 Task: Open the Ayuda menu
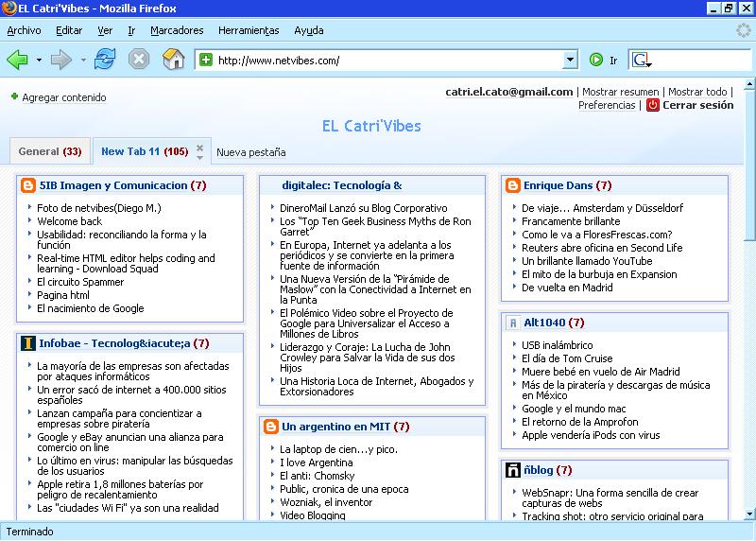pyautogui.click(x=309, y=30)
